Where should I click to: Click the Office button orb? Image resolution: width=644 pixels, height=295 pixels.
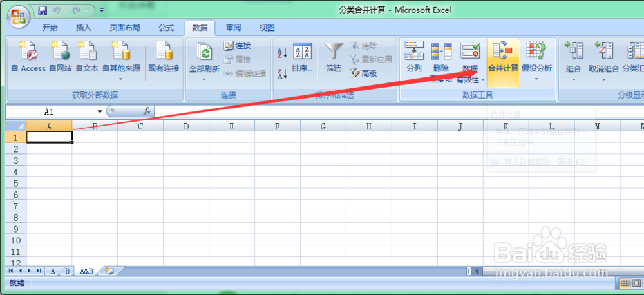[x=18, y=17]
